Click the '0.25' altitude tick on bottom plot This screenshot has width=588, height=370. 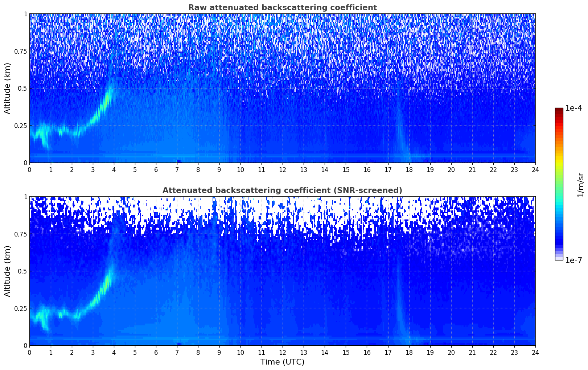click(21, 309)
